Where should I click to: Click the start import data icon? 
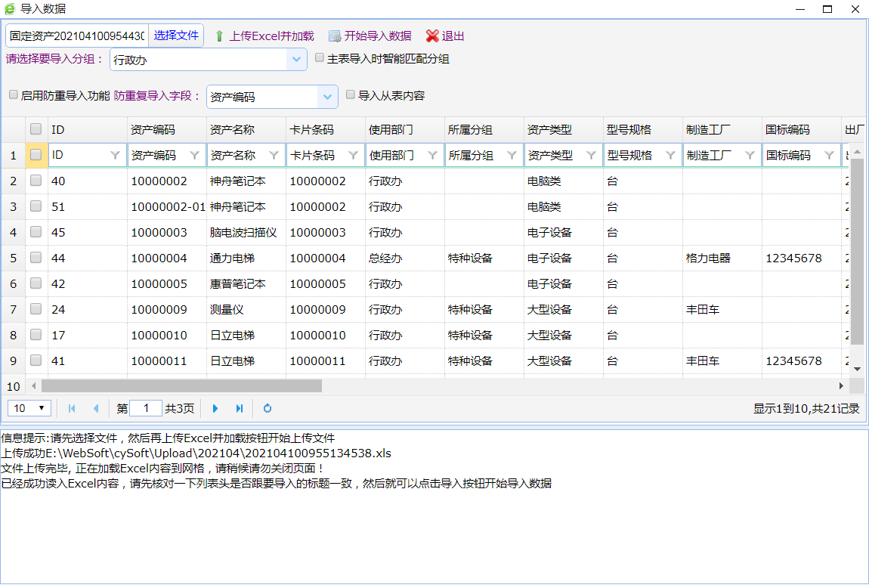click(335, 36)
